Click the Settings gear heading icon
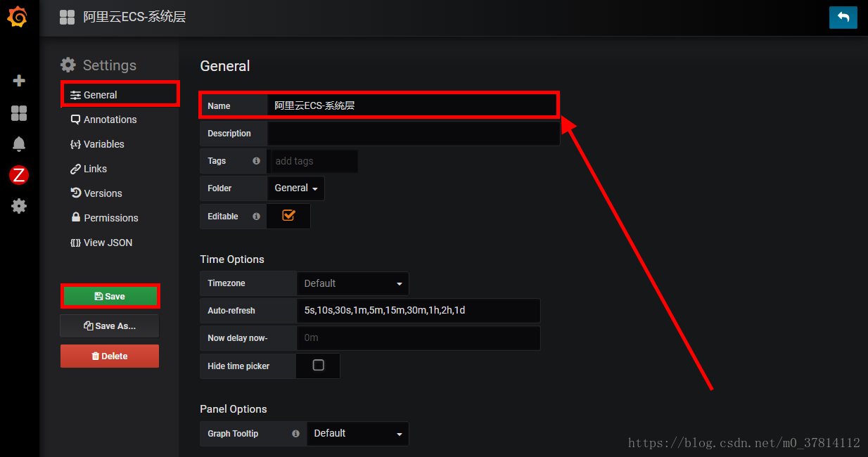Screen dimensions: 868x457 68,65
